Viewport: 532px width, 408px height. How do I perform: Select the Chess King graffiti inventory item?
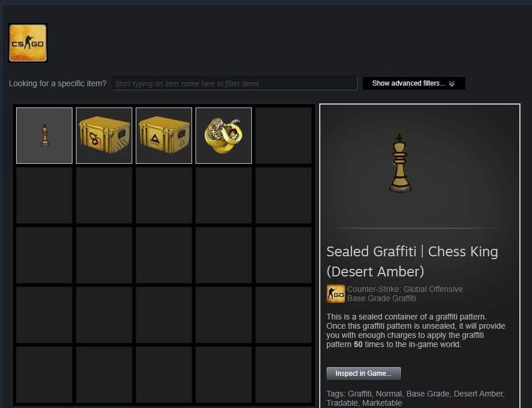coord(44,136)
